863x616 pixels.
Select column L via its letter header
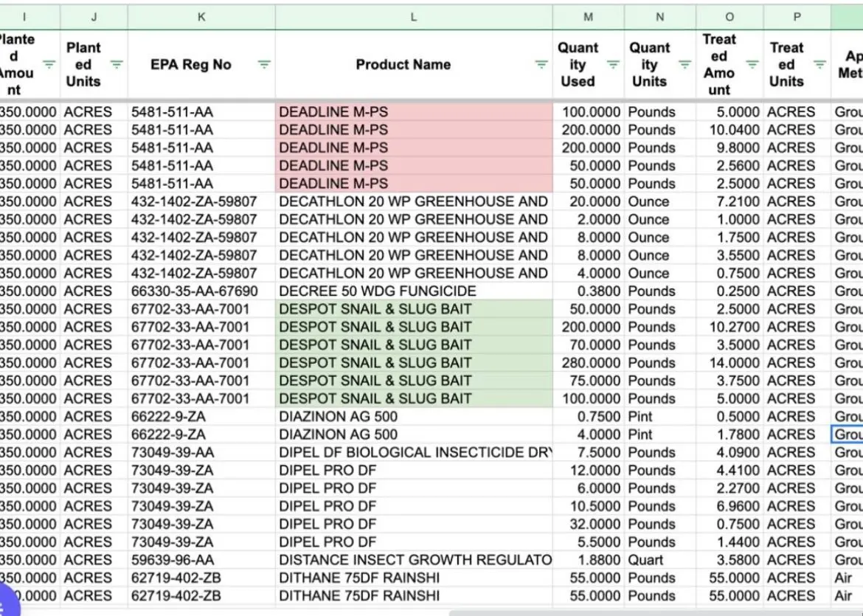click(414, 17)
